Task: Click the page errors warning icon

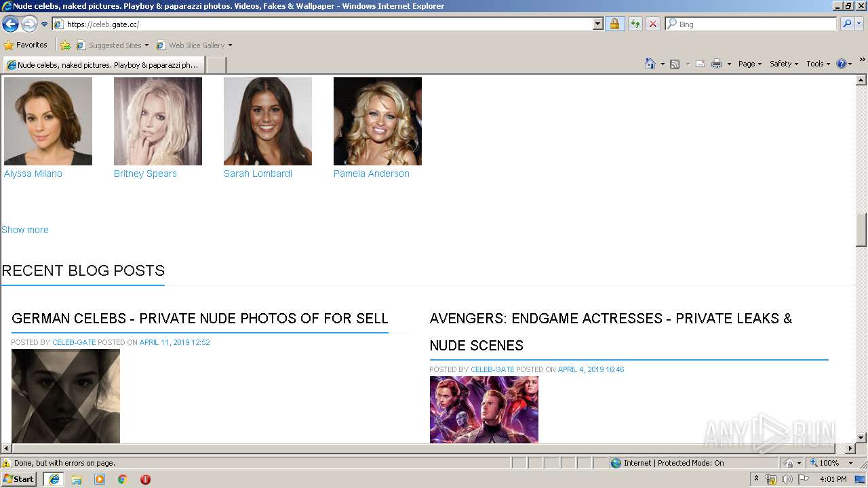Action: tap(7, 463)
